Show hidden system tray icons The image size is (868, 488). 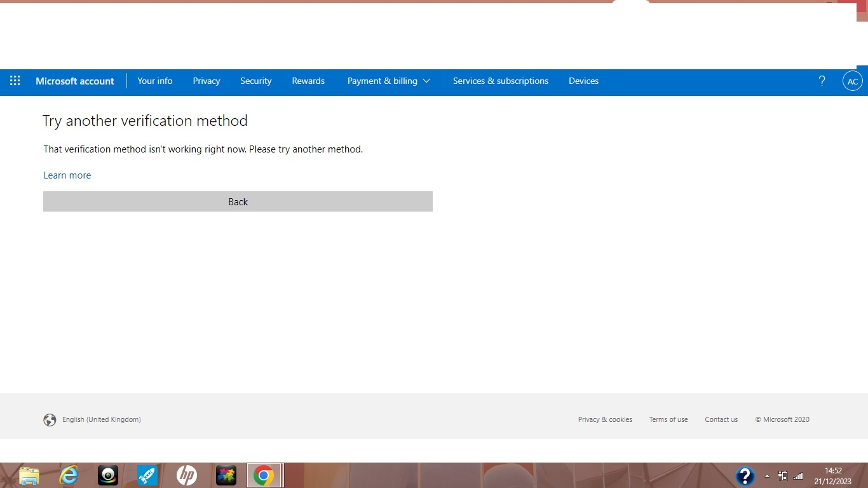point(767,476)
